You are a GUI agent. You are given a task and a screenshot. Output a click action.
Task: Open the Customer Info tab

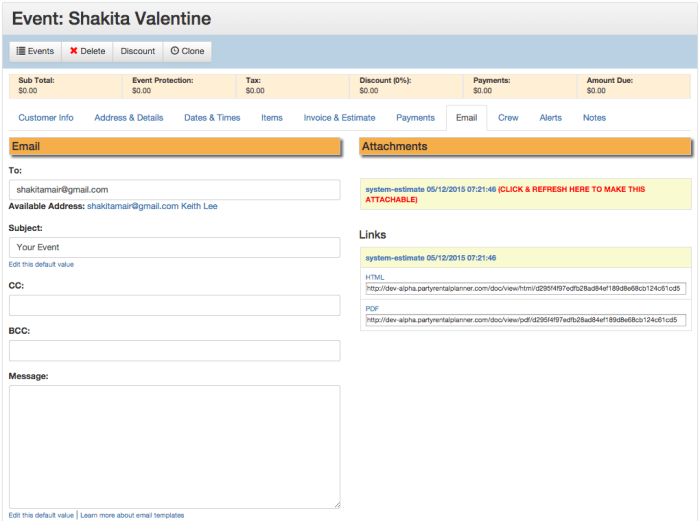pos(46,118)
